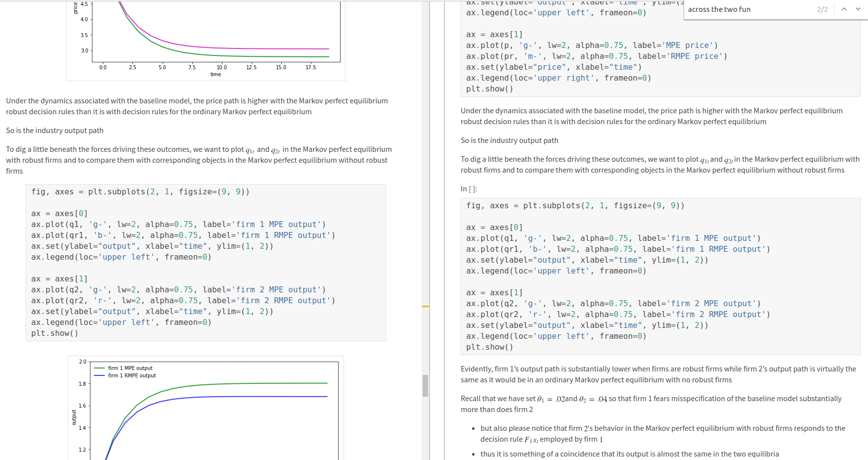Click the firm 1 output plot image
868x460 pixels.
click(205, 411)
